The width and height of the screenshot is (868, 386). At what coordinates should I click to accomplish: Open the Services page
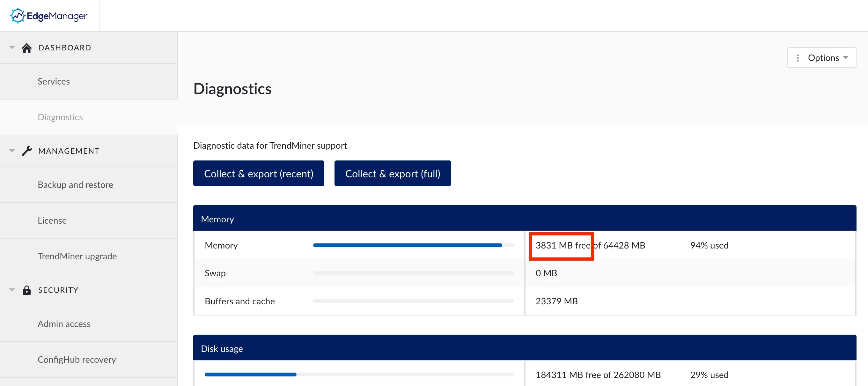pos(54,81)
